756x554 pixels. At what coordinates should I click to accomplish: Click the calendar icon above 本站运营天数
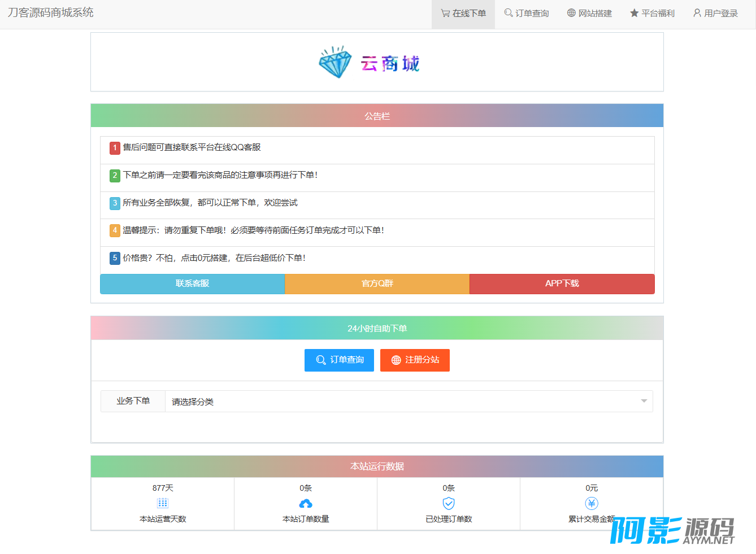pyautogui.click(x=163, y=503)
